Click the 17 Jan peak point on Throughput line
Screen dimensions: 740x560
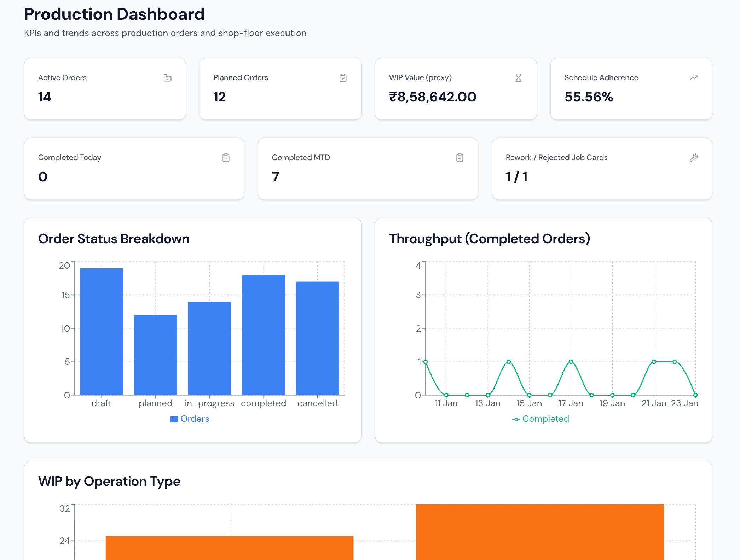571,361
